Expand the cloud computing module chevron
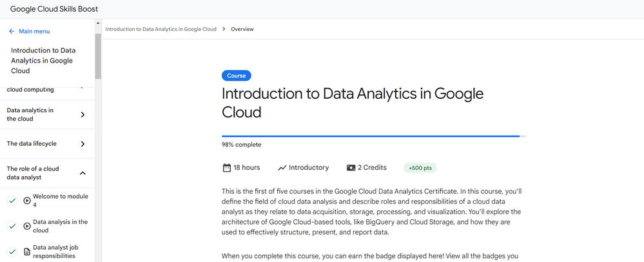This screenshot has width=644, height=262. (x=83, y=88)
